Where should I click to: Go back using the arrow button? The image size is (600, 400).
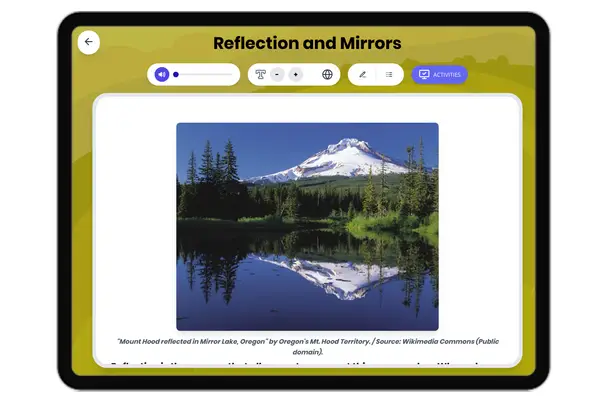point(89,42)
